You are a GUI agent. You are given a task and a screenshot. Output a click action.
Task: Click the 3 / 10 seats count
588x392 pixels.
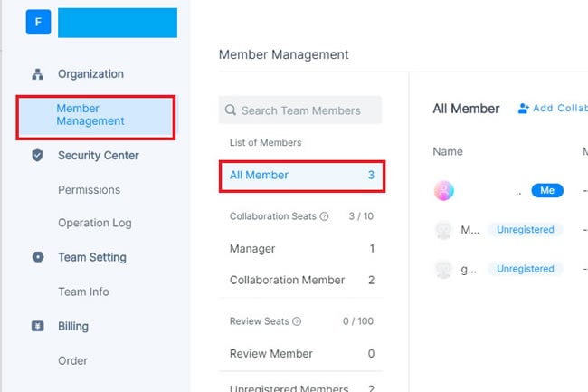(x=361, y=216)
